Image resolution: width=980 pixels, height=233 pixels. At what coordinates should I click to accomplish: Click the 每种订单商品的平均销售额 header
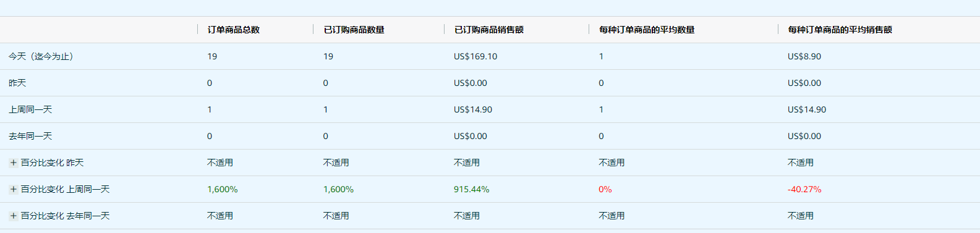tap(840, 30)
